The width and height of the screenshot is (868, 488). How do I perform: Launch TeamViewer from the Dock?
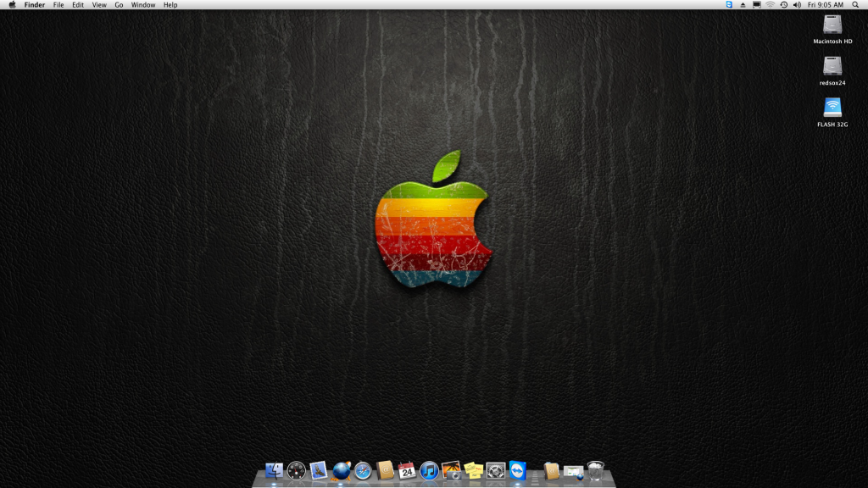(518, 471)
